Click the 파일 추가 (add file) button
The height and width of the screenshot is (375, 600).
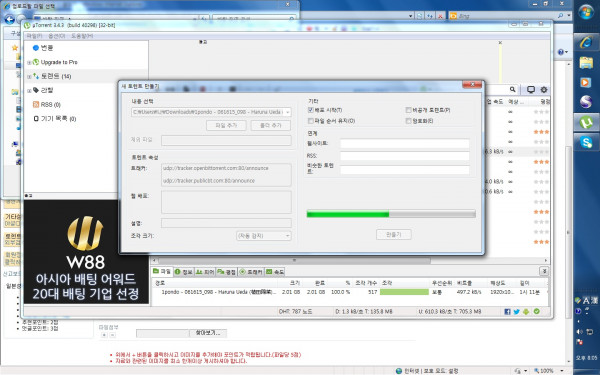pyautogui.click(x=226, y=126)
